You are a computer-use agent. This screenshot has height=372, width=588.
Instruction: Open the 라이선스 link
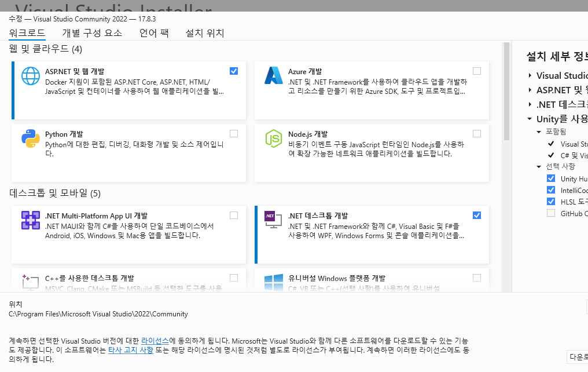click(x=155, y=341)
